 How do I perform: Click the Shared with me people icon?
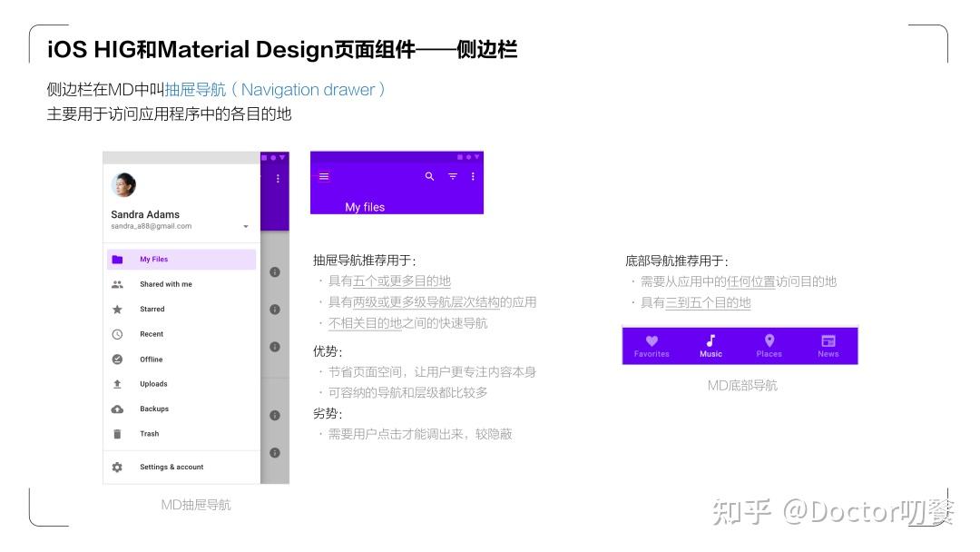coord(118,283)
